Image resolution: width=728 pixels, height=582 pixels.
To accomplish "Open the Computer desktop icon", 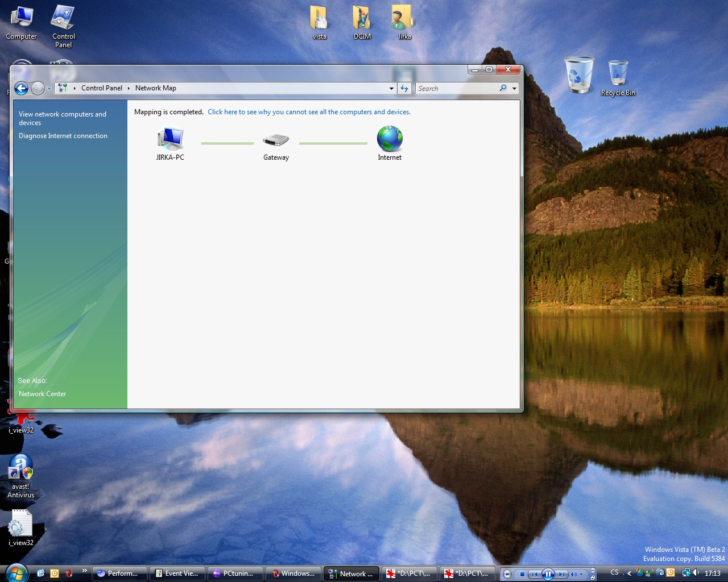I will coord(21,23).
